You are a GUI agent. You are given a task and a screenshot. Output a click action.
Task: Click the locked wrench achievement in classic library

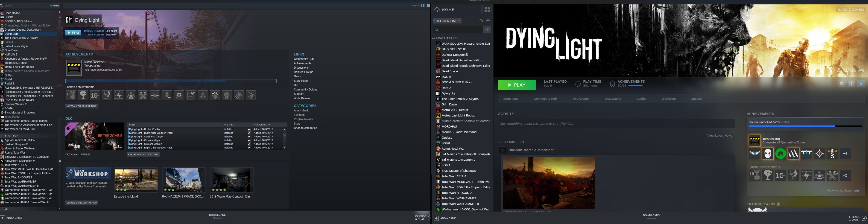click(x=143, y=96)
